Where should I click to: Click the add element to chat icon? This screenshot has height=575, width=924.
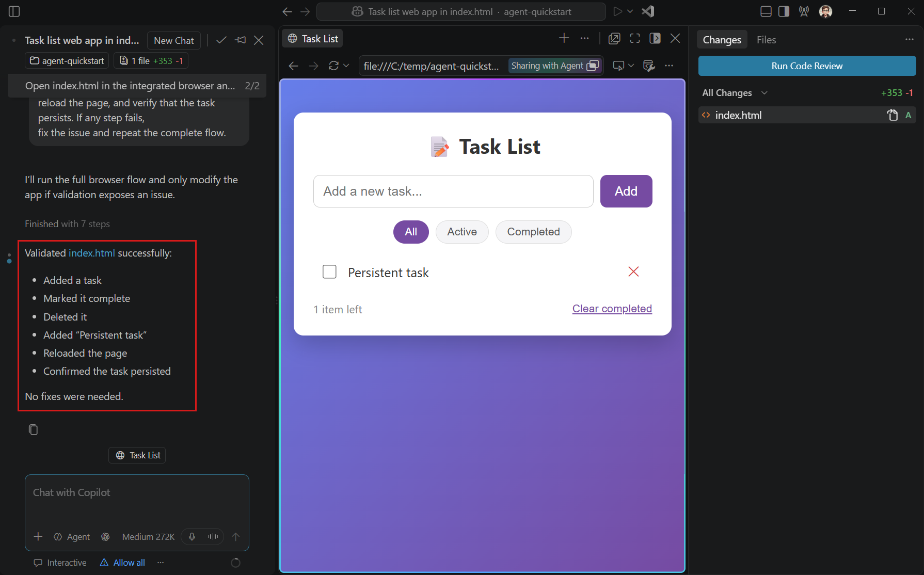tap(618, 66)
